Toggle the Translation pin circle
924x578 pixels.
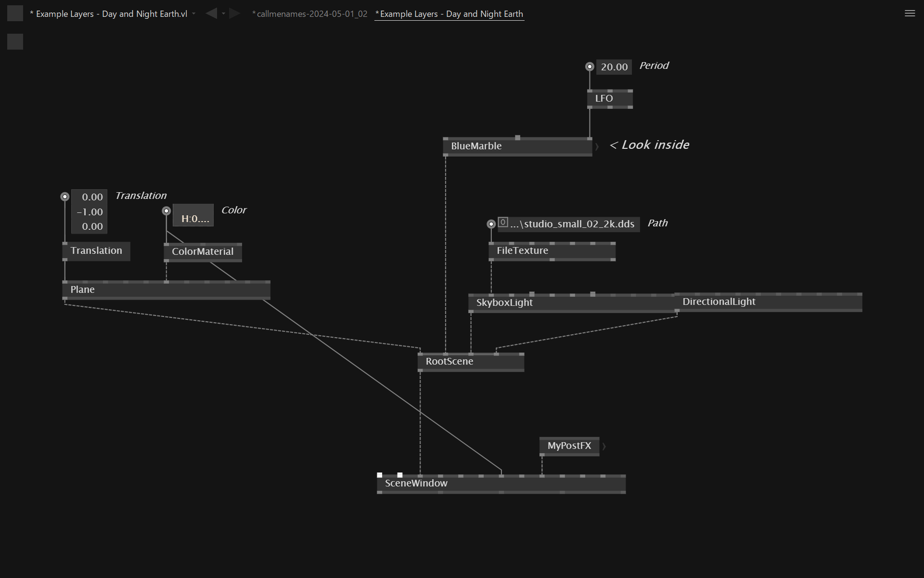click(65, 197)
